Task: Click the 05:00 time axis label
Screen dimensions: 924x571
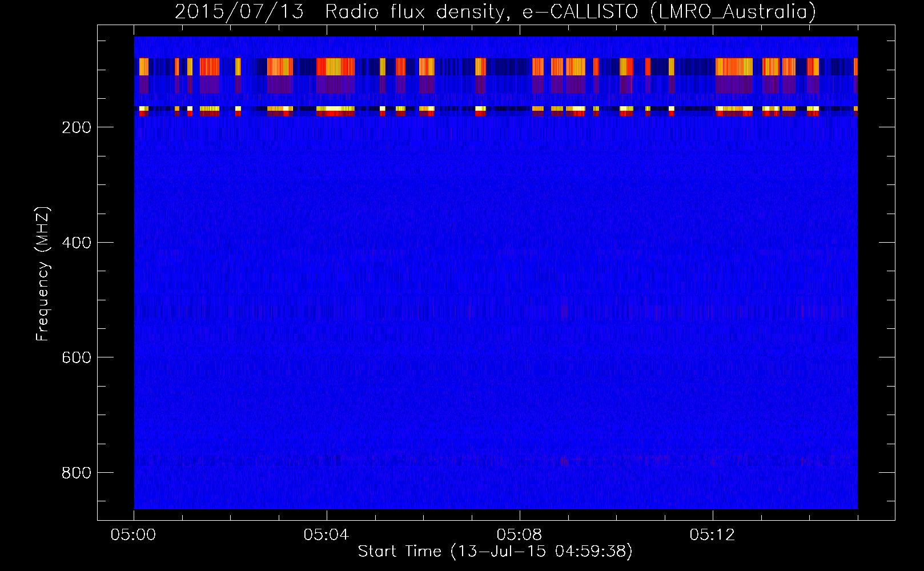Action: point(134,534)
